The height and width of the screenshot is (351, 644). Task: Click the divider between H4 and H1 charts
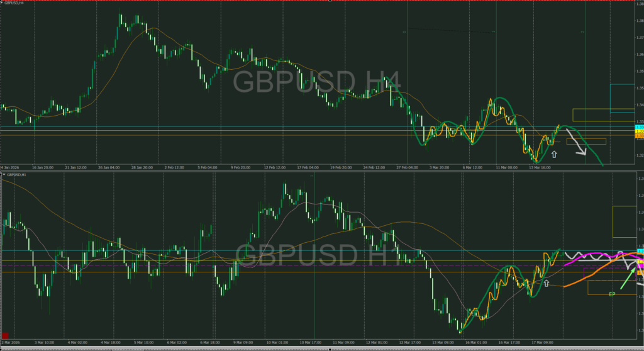click(314, 170)
